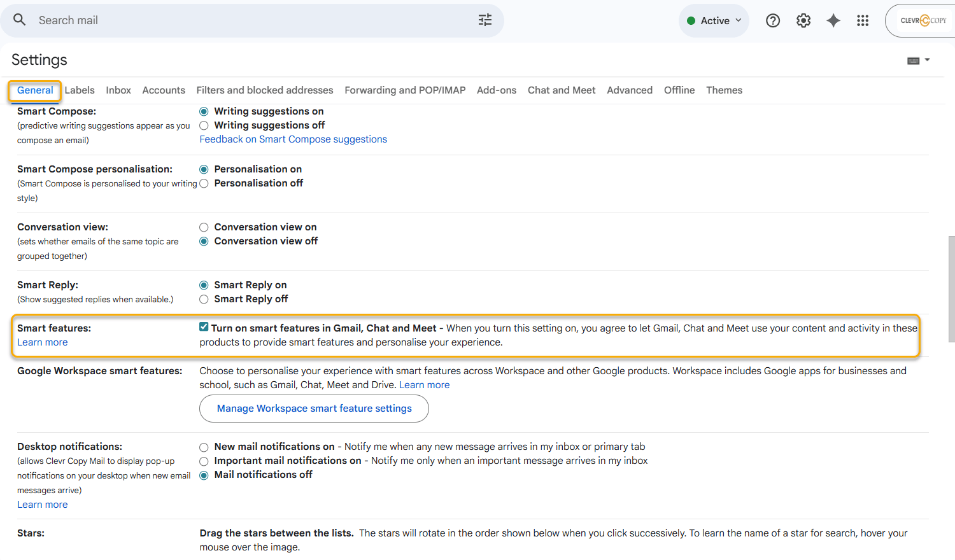Open the Help question mark icon
The height and width of the screenshot is (560, 955).
772,20
